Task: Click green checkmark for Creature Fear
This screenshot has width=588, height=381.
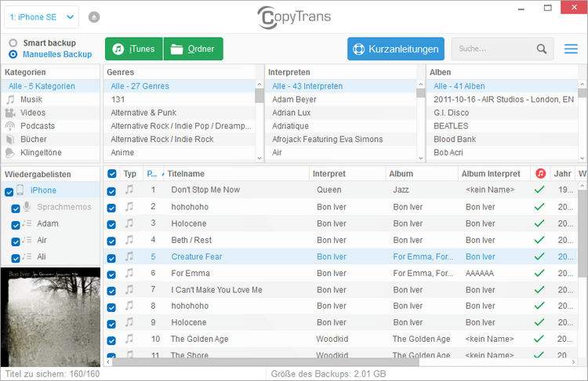Action: (x=539, y=256)
